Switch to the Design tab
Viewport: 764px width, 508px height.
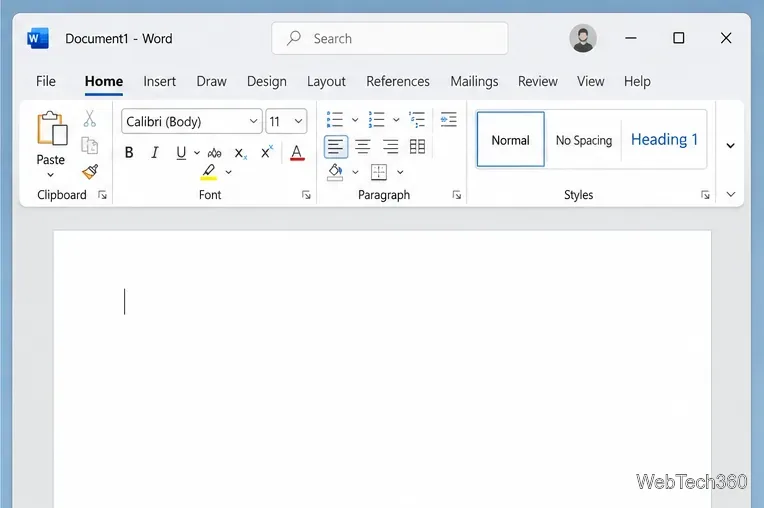point(267,81)
